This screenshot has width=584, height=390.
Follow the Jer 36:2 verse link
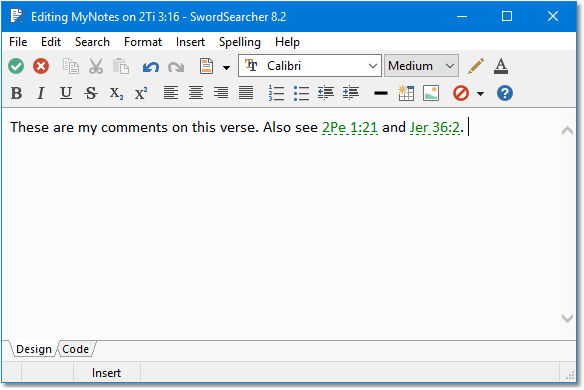click(435, 127)
